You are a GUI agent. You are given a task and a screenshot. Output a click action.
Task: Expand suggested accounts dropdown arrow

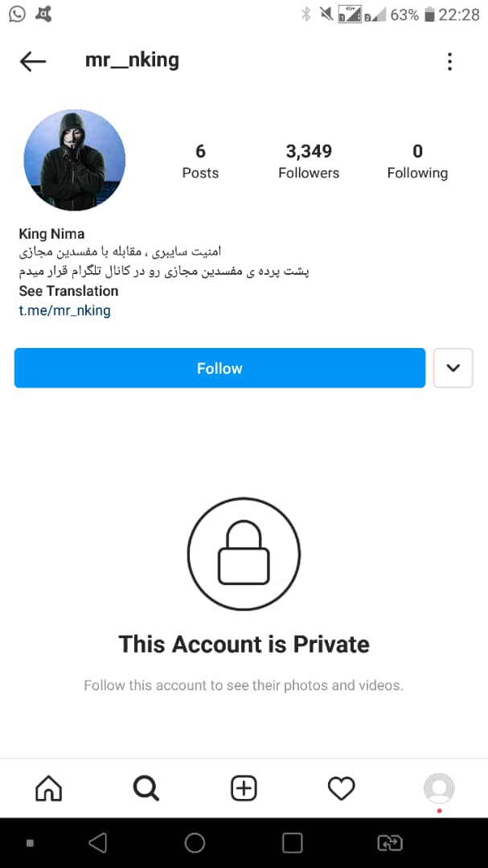point(453,368)
